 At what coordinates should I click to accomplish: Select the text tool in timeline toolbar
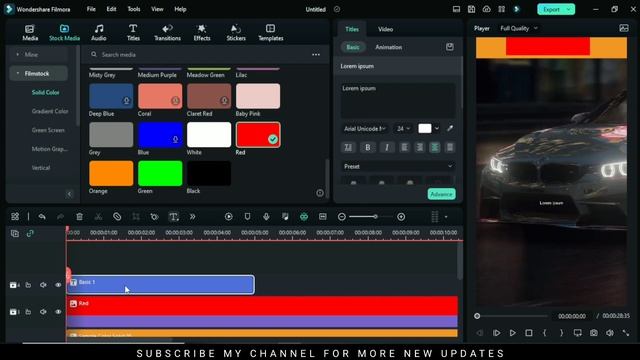click(x=173, y=217)
